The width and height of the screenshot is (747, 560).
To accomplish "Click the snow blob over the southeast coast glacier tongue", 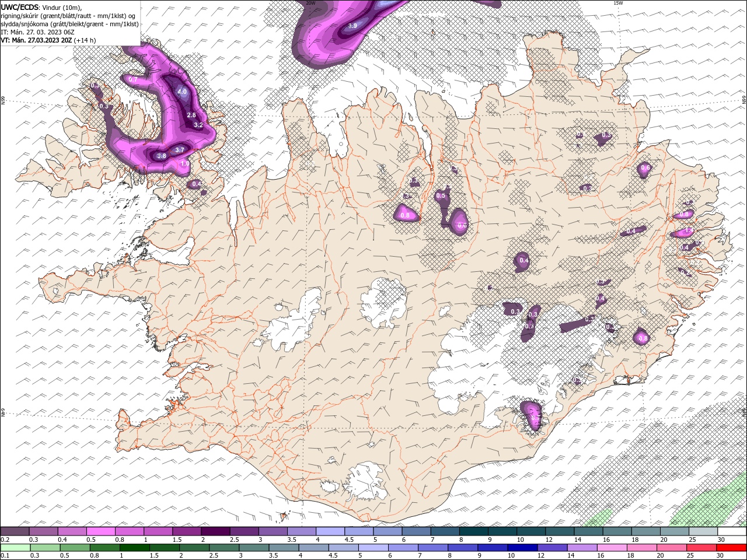I will (x=531, y=415).
